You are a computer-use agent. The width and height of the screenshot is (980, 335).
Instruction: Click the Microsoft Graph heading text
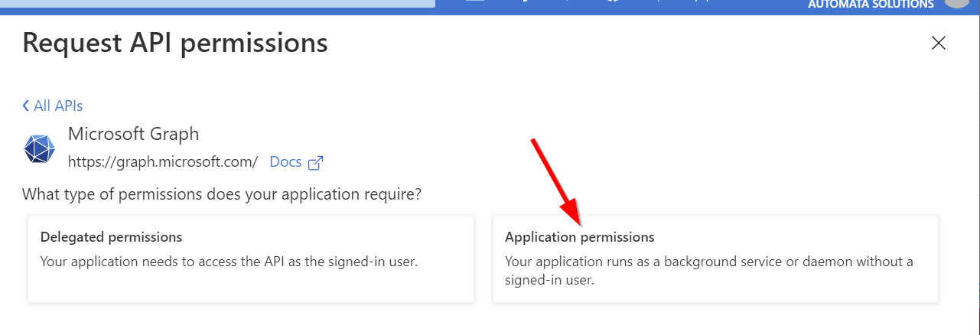(x=134, y=134)
